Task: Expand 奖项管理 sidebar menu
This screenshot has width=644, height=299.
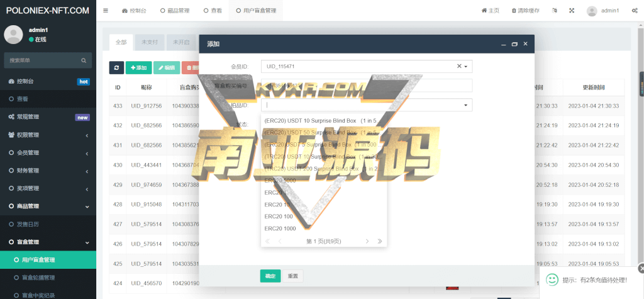Action: (x=48, y=188)
